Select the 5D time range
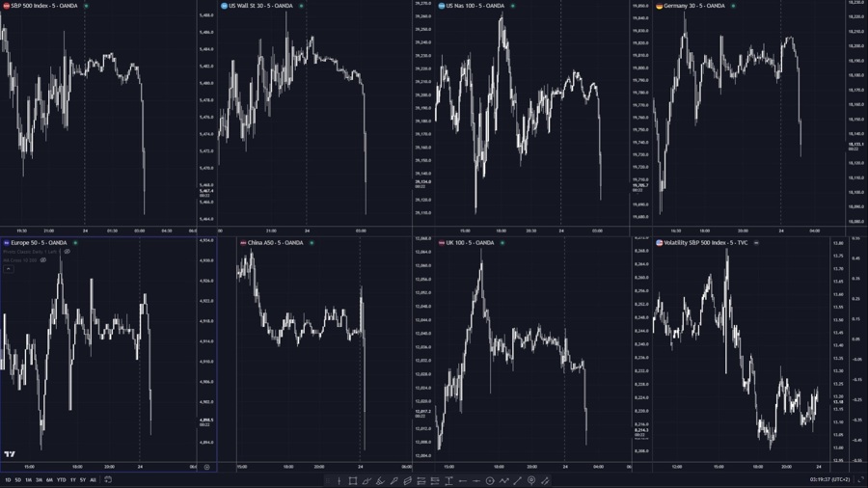 17,480
